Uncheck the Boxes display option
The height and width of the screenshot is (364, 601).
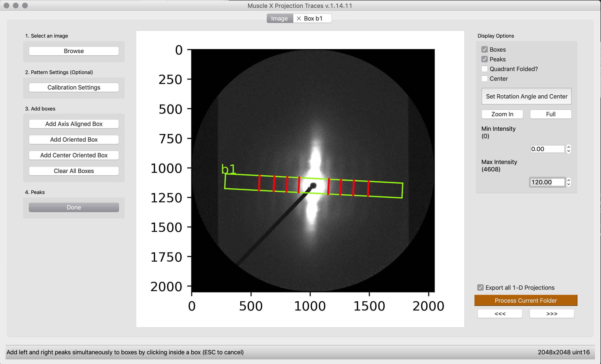tap(484, 49)
